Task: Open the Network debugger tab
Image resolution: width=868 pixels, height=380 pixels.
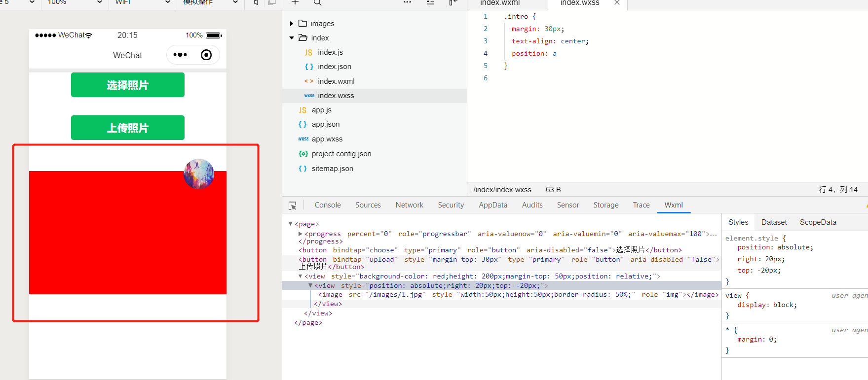Action: coord(410,205)
